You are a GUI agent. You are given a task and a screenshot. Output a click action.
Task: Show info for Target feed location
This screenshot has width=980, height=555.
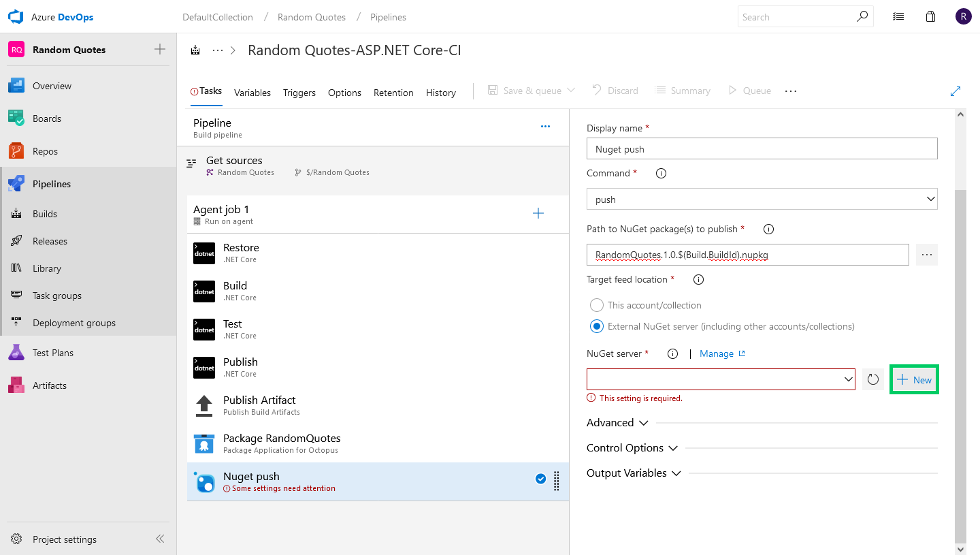click(x=698, y=280)
